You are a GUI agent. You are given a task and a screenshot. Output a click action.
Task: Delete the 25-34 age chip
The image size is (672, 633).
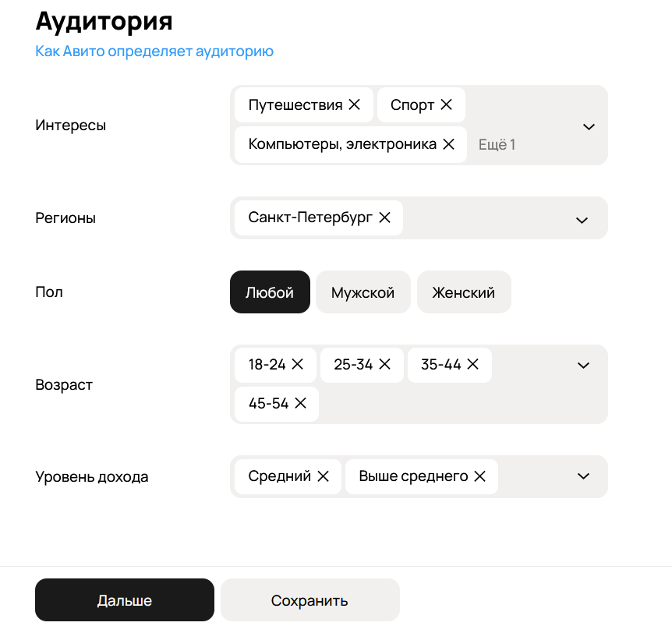click(384, 364)
